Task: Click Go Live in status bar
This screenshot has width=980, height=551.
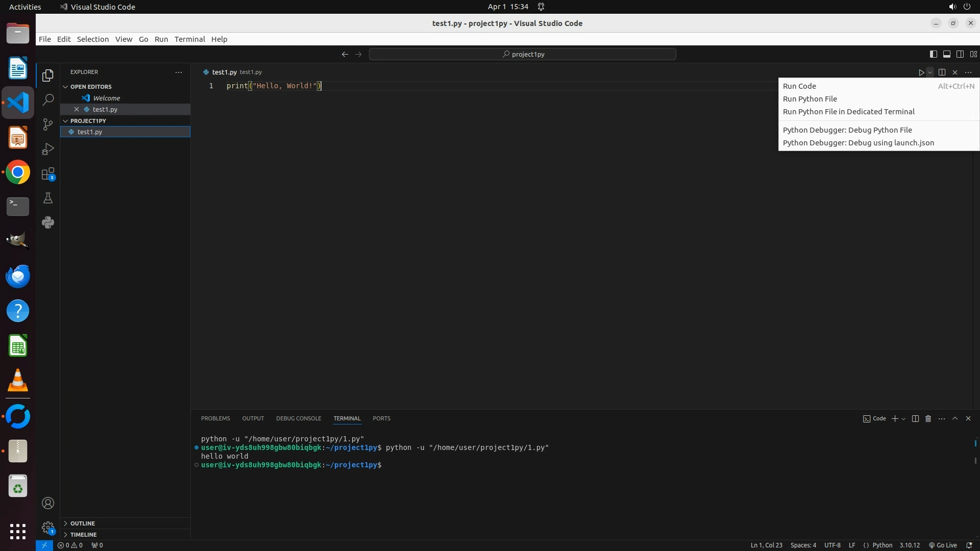Action: 943,545
